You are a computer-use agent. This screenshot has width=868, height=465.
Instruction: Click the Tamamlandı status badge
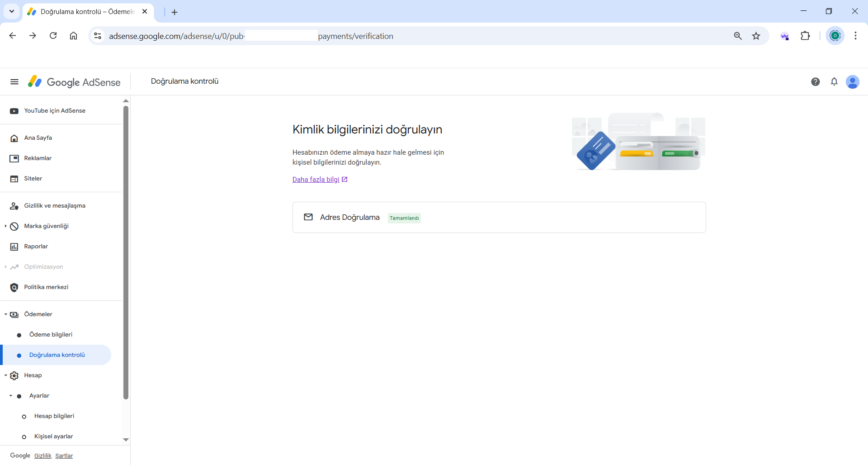pos(404,218)
